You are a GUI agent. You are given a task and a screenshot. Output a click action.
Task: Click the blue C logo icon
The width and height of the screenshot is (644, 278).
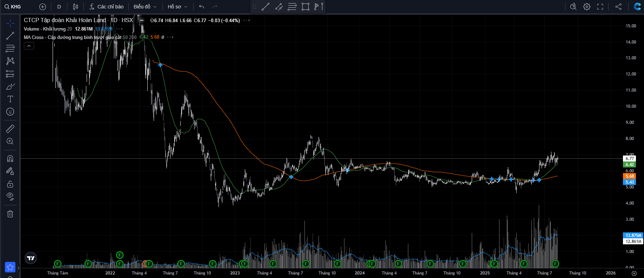click(x=637, y=7)
